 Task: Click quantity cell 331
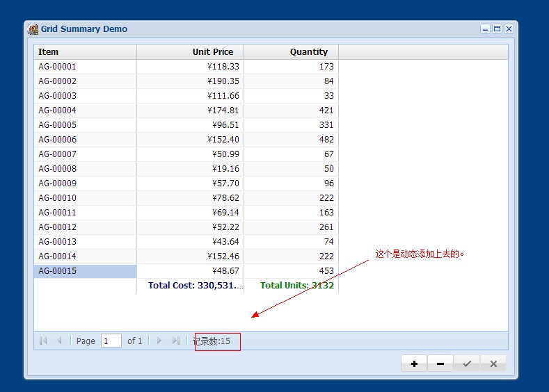click(x=291, y=125)
